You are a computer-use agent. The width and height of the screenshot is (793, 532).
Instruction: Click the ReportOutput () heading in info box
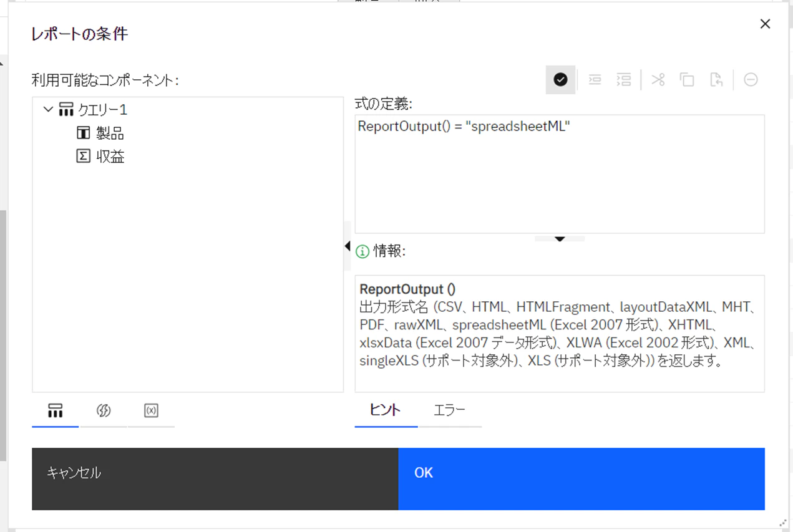point(407,289)
